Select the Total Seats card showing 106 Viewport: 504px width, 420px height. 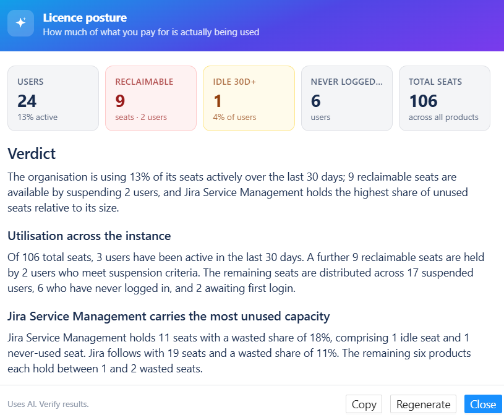pyautogui.click(x=445, y=98)
